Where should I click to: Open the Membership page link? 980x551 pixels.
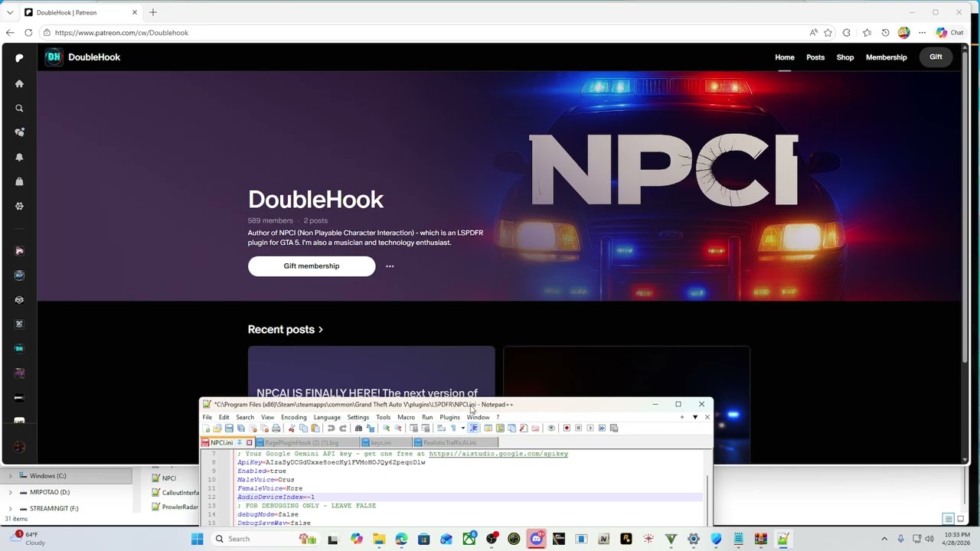click(x=887, y=57)
